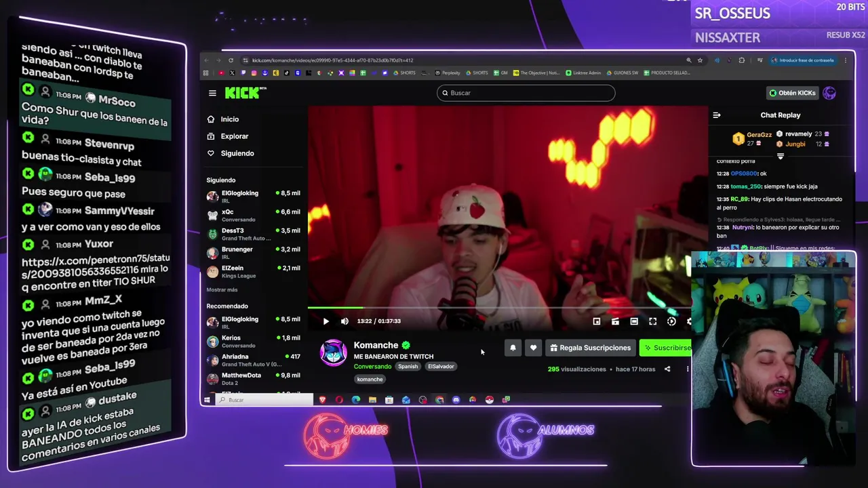Mute the video volume speaker
This screenshot has width=868, height=488.
[x=344, y=321]
